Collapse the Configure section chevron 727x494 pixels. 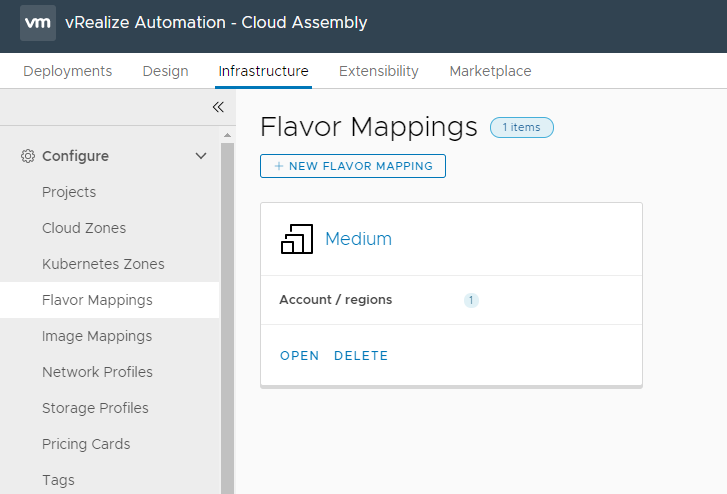coord(201,156)
